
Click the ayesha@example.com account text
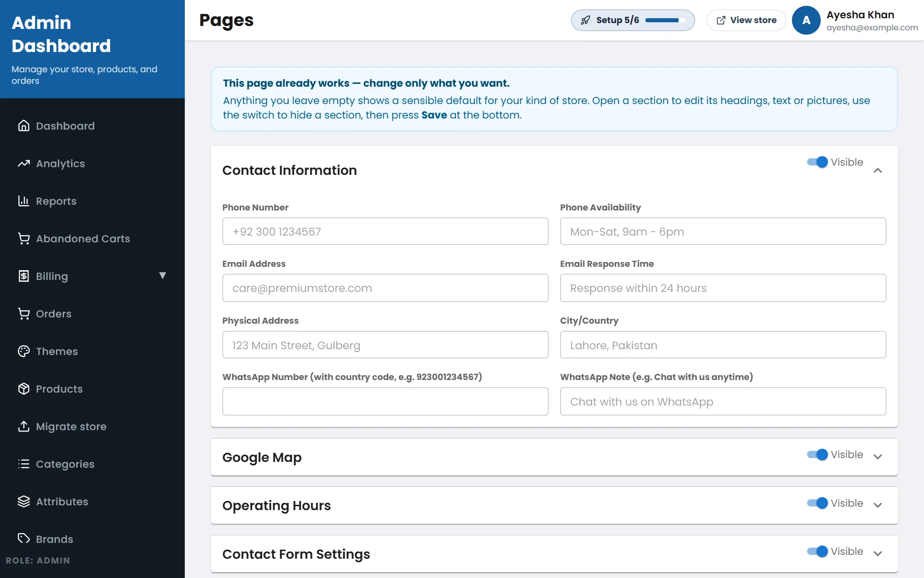[872, 28]
